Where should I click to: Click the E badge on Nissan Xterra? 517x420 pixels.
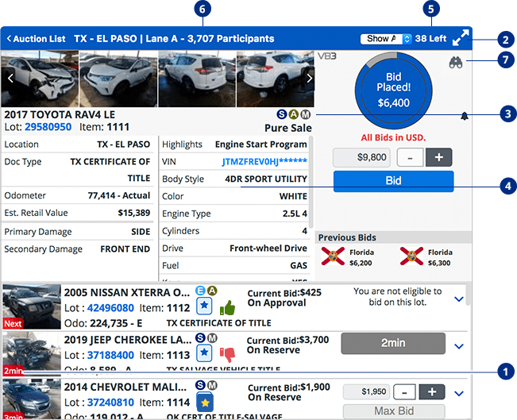[x=200, y=291]
